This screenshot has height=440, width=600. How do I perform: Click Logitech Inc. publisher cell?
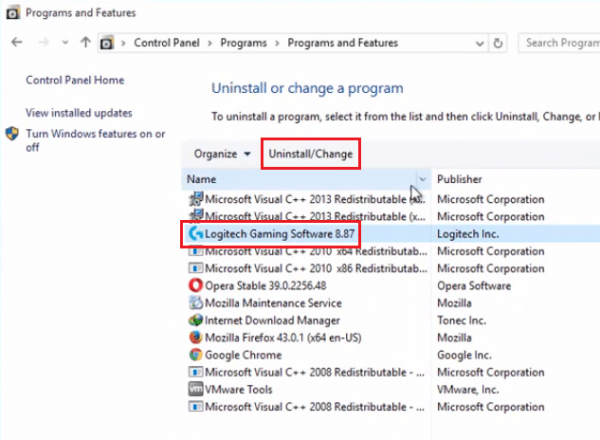tap(468, 234)
